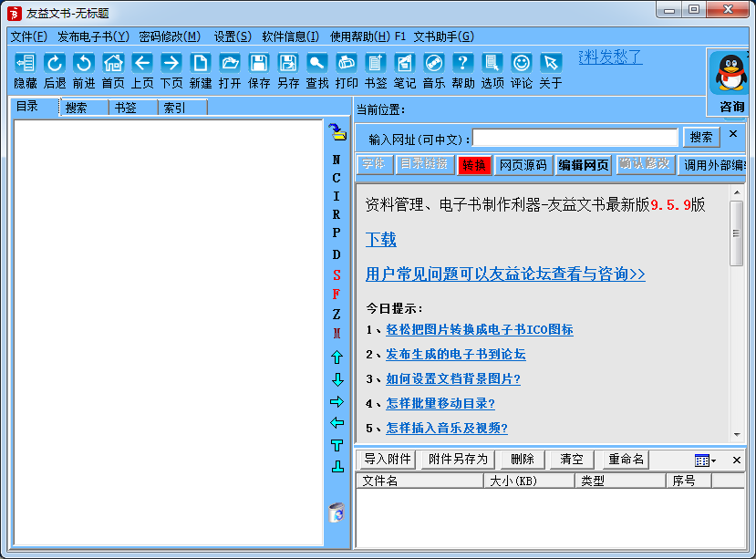The image size is (756, 559).
Task: Select the 目录 tab
Action: (35, 107)
